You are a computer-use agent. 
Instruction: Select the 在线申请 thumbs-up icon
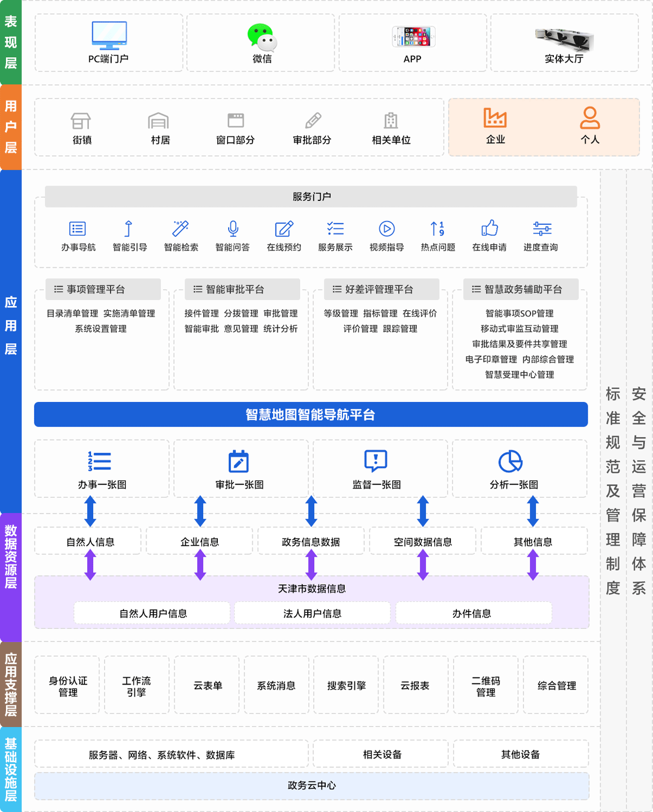coord(490,228)
